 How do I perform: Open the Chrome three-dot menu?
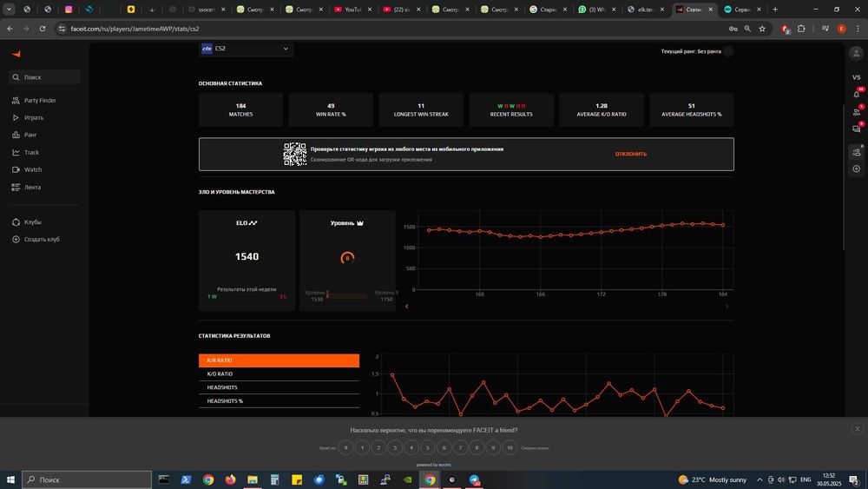pos(858,29)
